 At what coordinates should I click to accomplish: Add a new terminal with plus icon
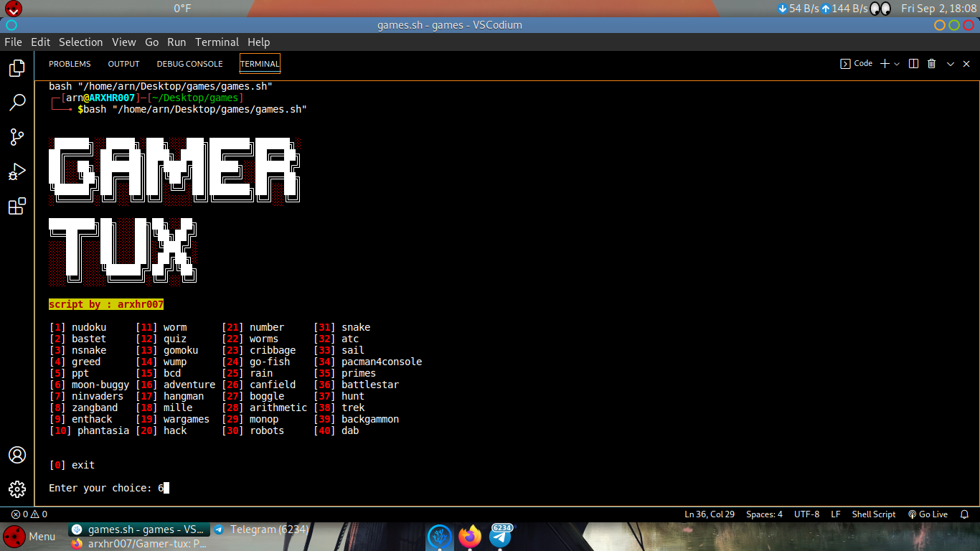tap(885, 64)
